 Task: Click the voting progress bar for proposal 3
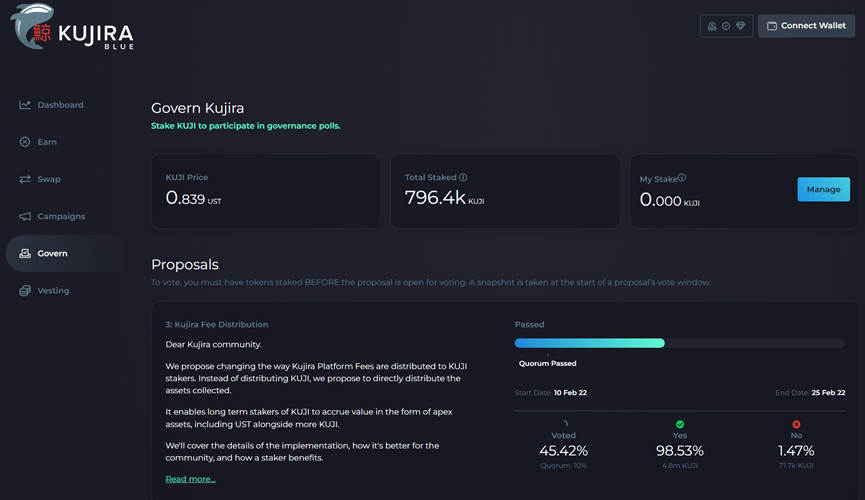point(680,343)
